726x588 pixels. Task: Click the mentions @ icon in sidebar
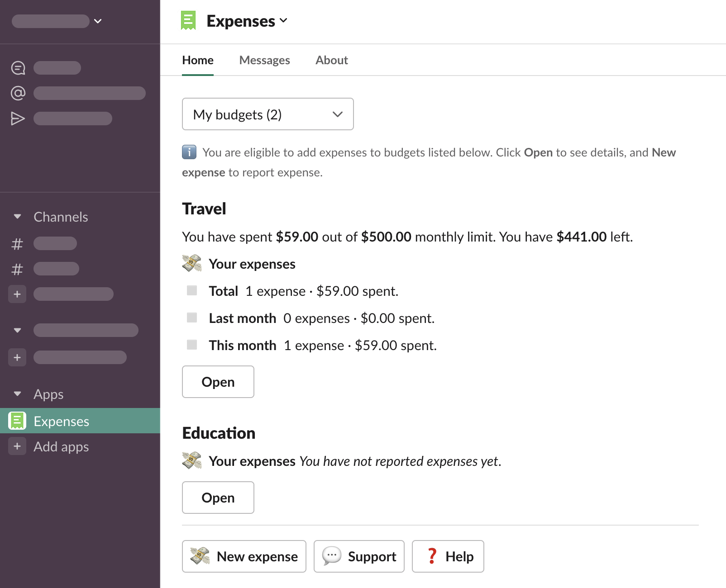tap(18, 93)
